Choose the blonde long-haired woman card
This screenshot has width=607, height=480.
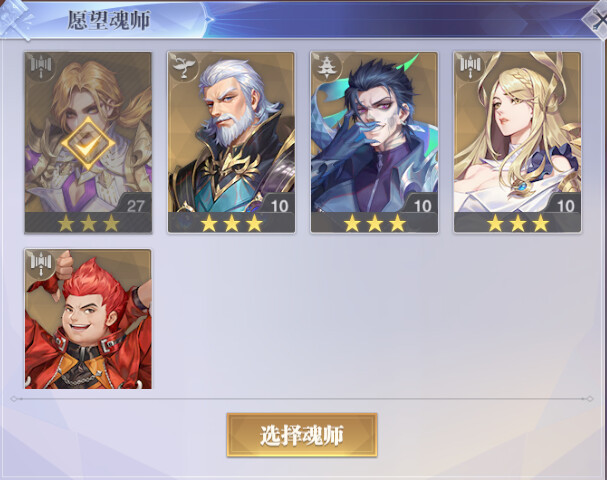click(518, 142)
